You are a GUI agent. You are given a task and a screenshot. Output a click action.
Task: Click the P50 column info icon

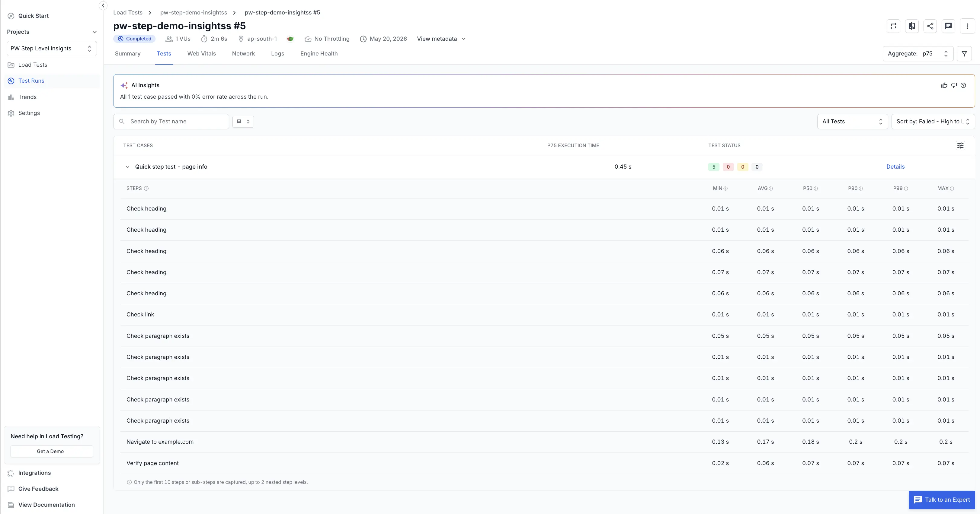coord(816,189)
